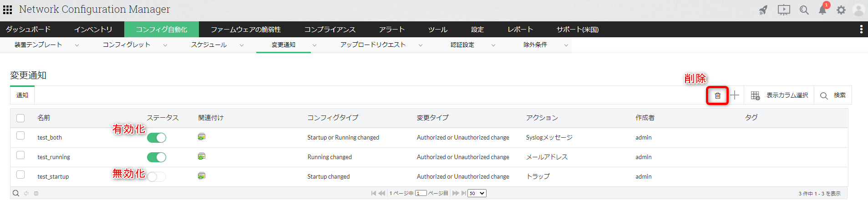Viewport: 868px width, 215px height.
Task: Check the test_running row checkbox
Action: (x=20, y=155)
